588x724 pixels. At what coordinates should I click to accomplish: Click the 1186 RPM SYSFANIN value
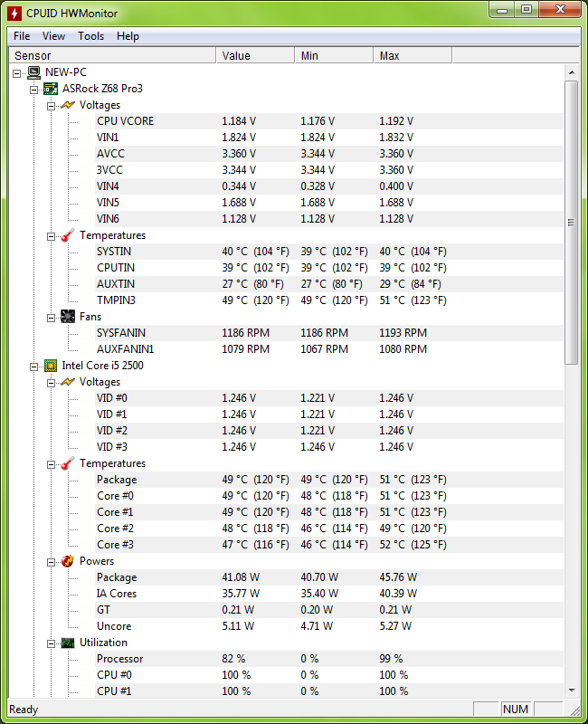(245, 333)
